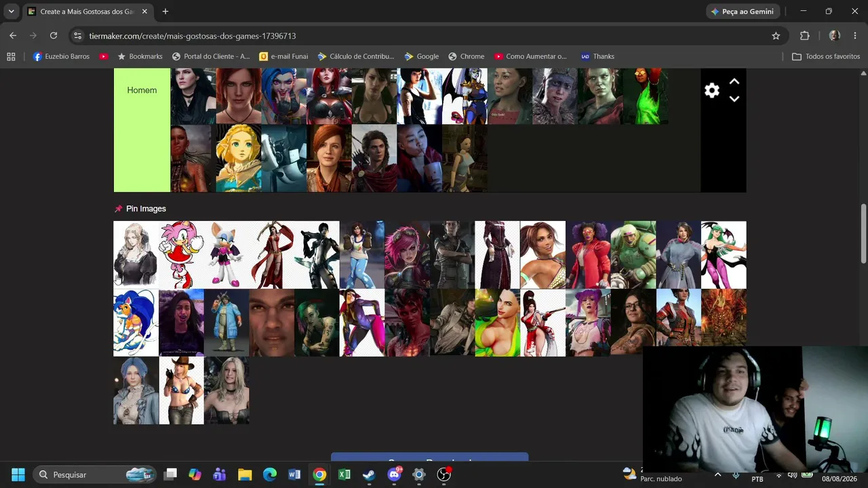The height and width of the screenshot is (488, 868).
Task: Switch to Google Chrome on the taskbar
Action: click(319, 474)
